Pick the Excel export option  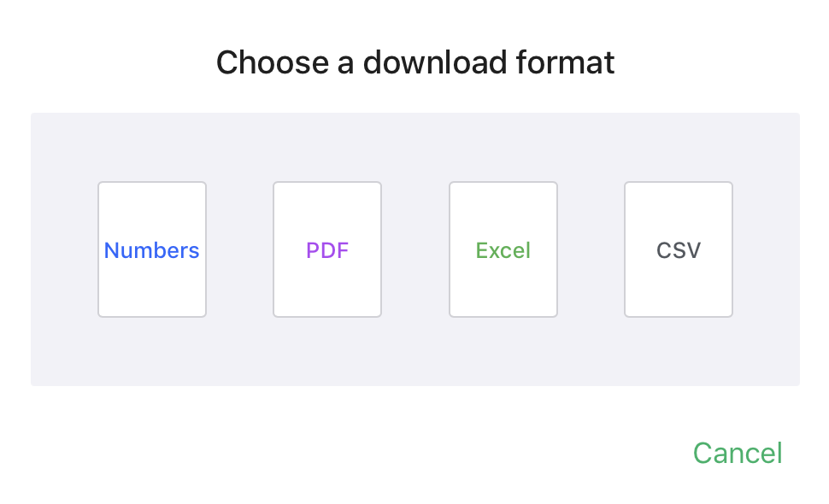(x=503, y=249)
